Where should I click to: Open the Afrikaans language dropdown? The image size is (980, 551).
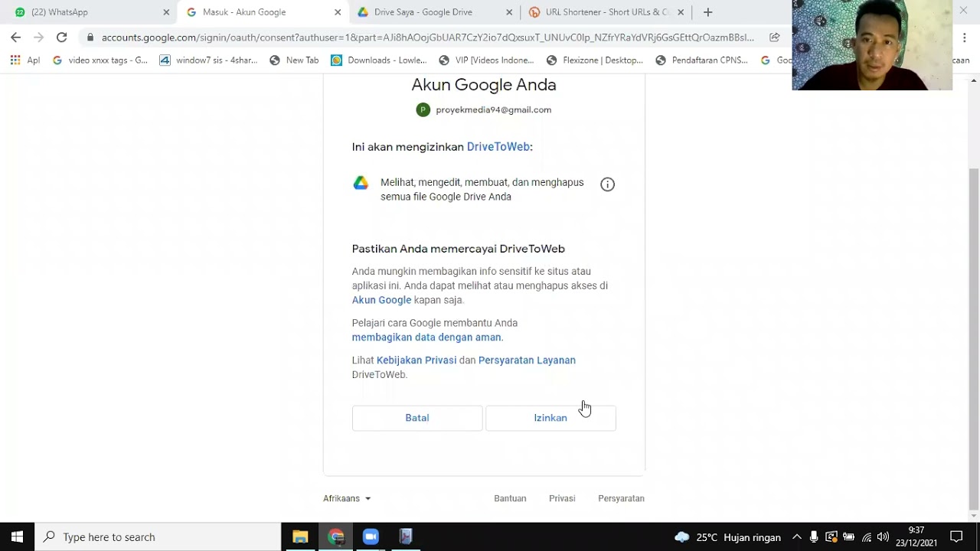347,498
